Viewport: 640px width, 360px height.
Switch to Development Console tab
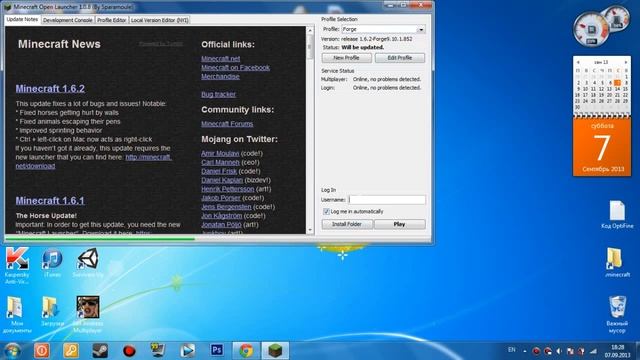coord(68,20)
